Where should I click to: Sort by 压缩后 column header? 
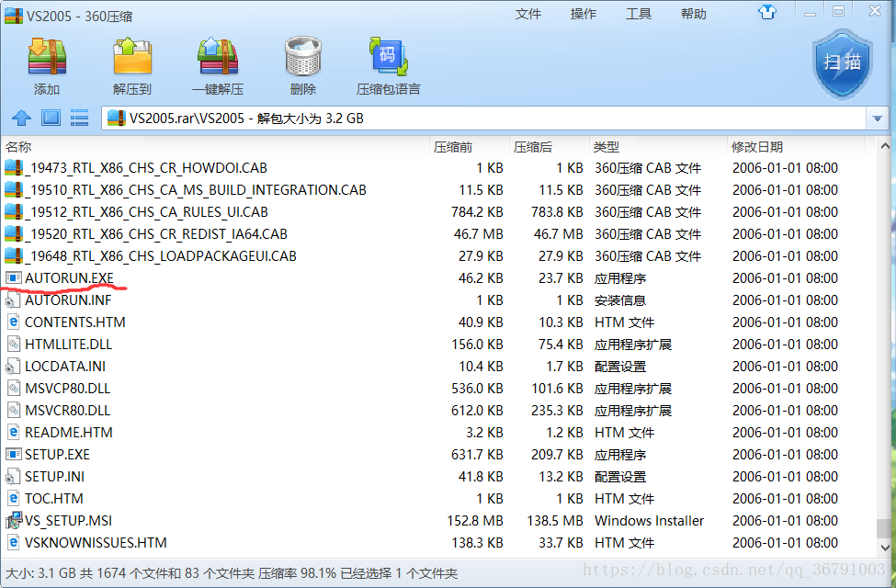click(550, 147)
